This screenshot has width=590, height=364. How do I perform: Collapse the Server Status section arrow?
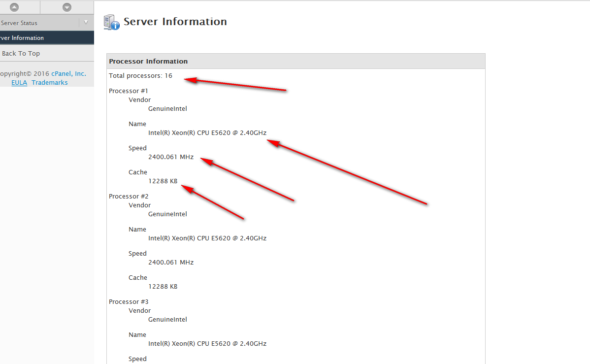pos(86,22)
